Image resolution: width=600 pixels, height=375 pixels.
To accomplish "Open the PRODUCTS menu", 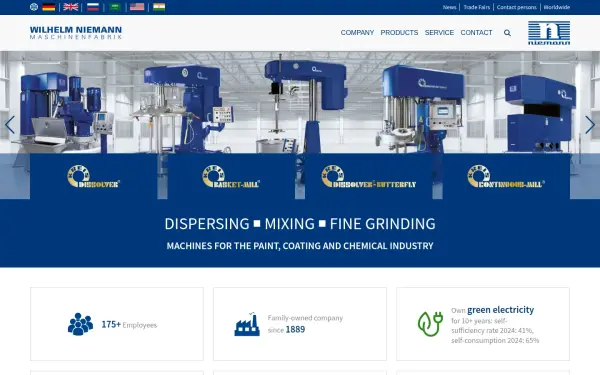I will pos(399,33).
